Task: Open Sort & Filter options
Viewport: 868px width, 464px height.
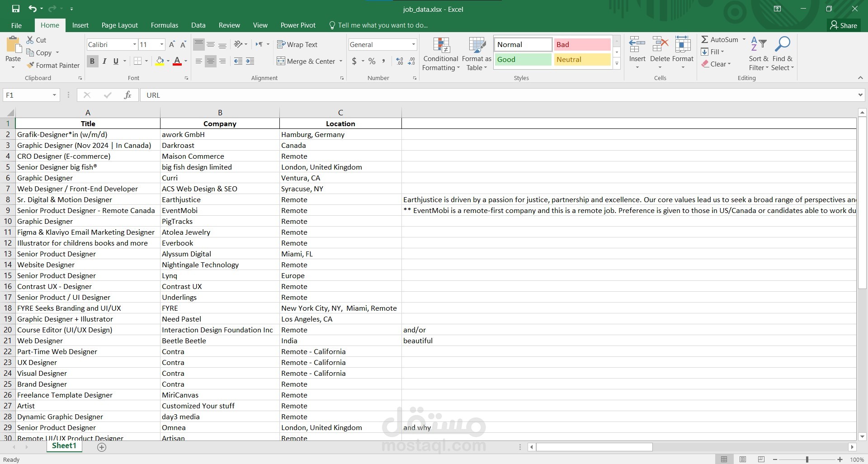Action: (758, 54)
